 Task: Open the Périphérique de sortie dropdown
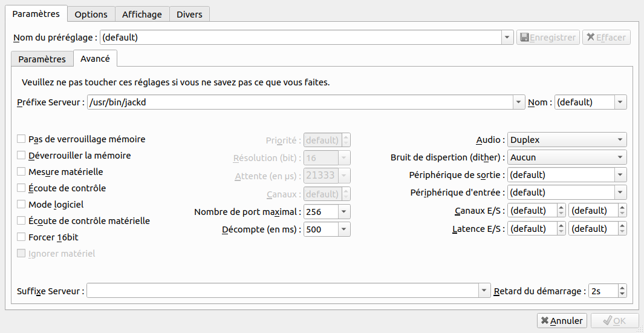click(x=567, y=175)
